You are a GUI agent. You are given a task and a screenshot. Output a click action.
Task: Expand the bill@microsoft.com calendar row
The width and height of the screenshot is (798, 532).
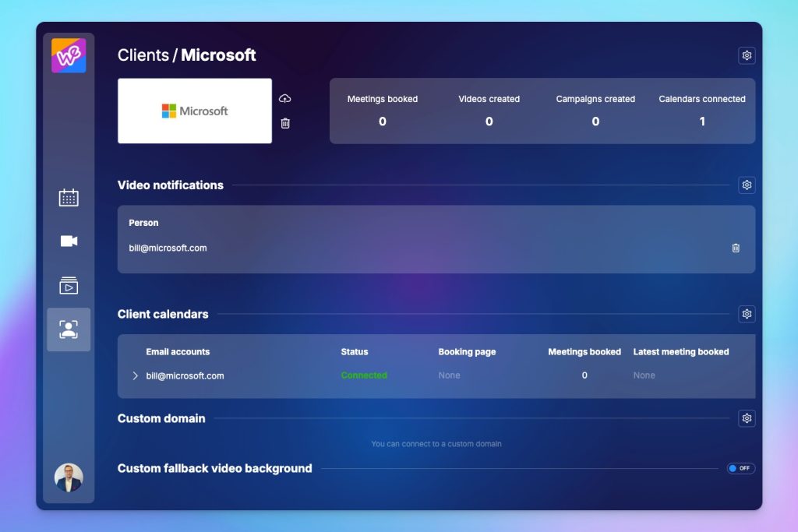coord(135,375)
